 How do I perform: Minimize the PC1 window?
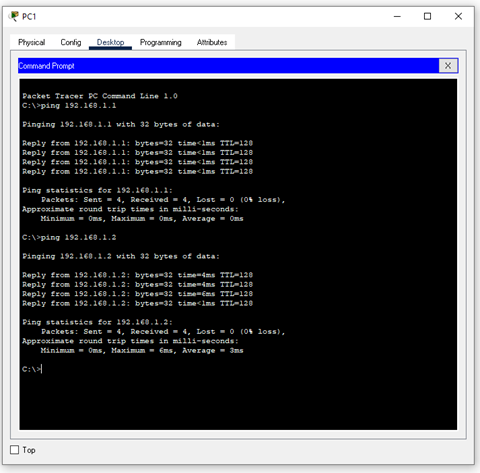[x=397, y=16]
